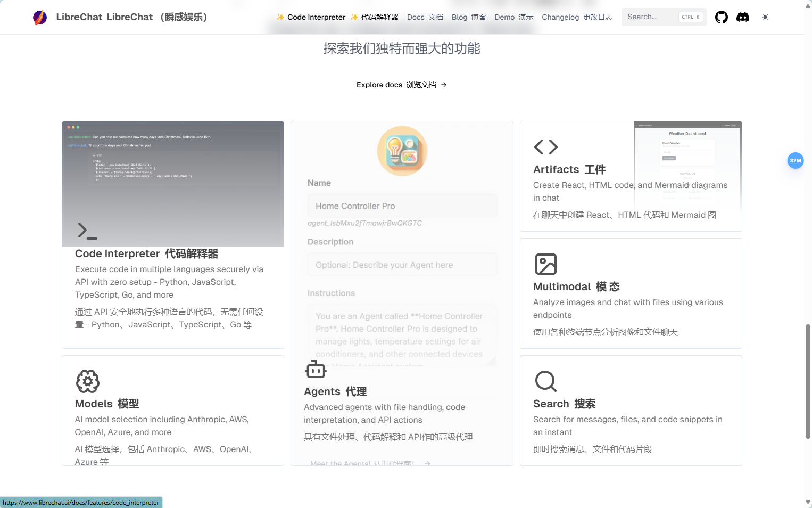Click the LibreChat site title
Image resolution: width=812 pixels, height=508 pixels.
tap(131, 17)
